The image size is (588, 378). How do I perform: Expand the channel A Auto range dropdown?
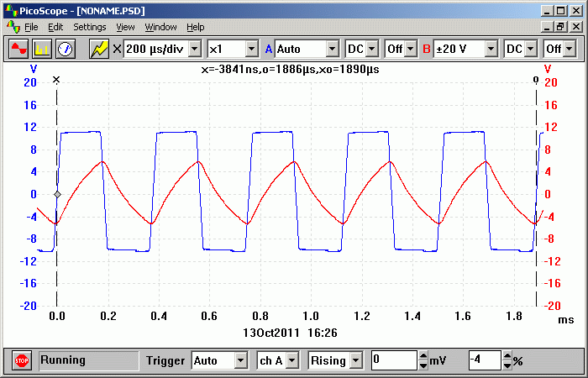pos(332,49)
